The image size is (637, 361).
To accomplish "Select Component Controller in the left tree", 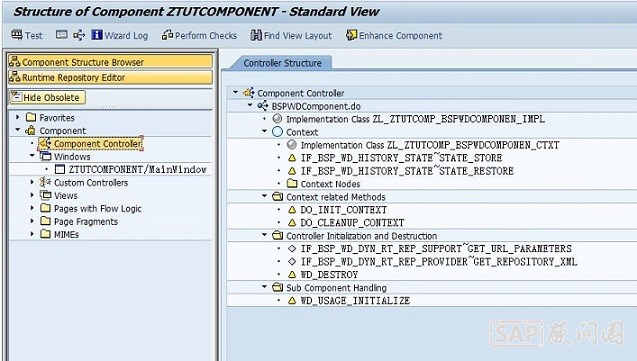I will (x=98, y=144).
